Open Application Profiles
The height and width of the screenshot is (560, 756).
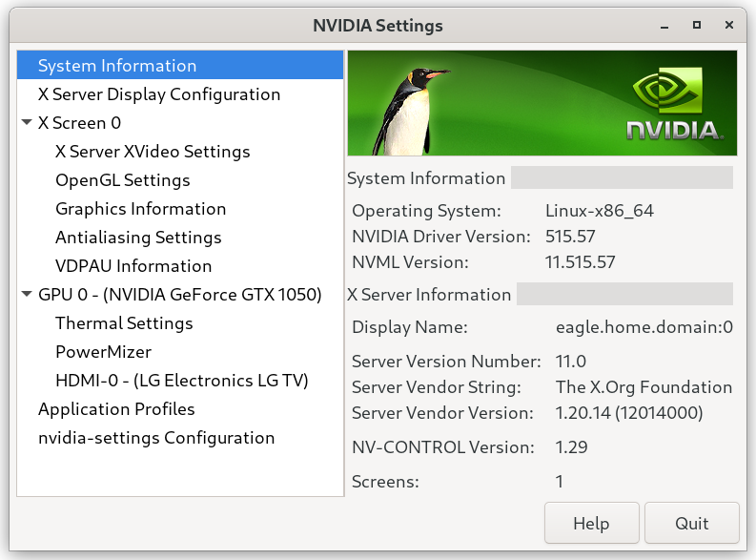180,408
